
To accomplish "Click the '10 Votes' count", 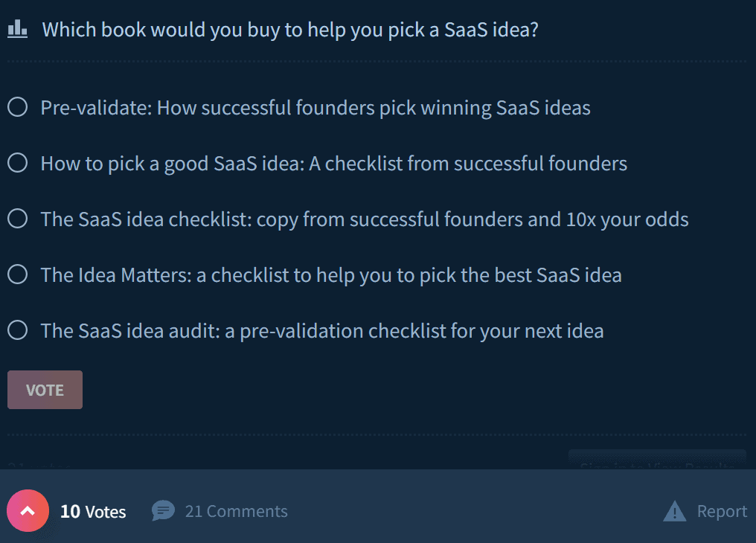I will coord(93,511).
